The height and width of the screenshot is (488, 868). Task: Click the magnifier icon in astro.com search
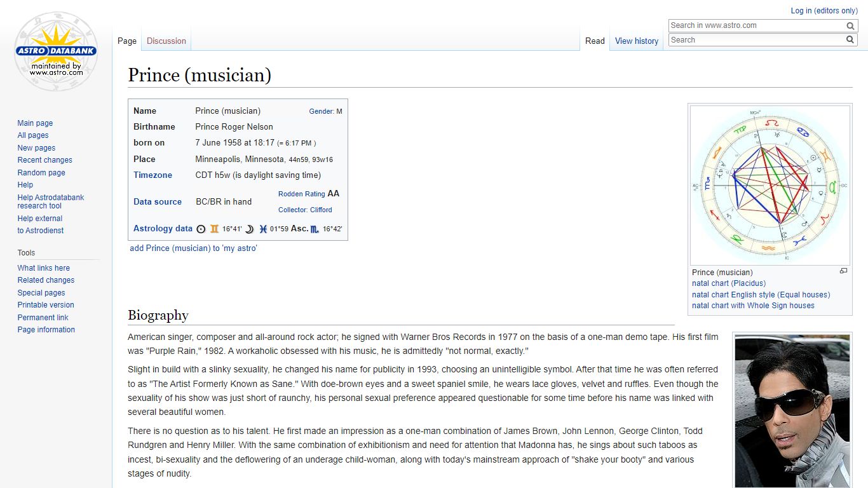click(850, 26)
